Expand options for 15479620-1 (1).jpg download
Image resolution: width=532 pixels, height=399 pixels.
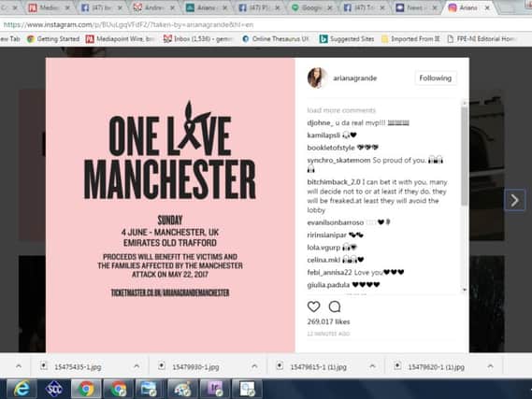pyautogui.click(x=490, y=366)
